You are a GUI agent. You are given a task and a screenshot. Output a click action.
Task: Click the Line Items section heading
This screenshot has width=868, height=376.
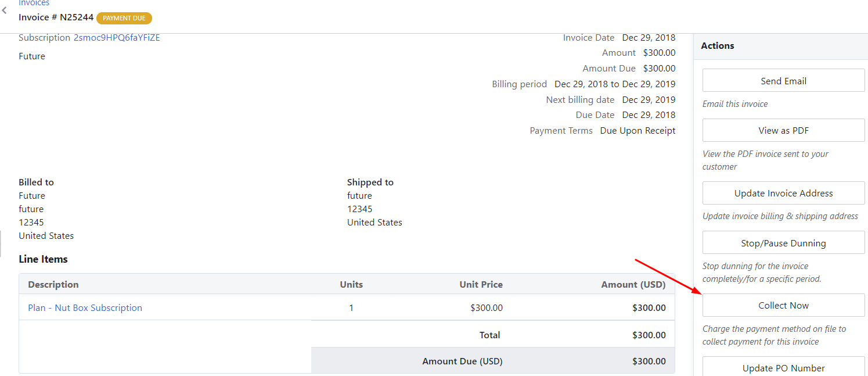[43, 259]
